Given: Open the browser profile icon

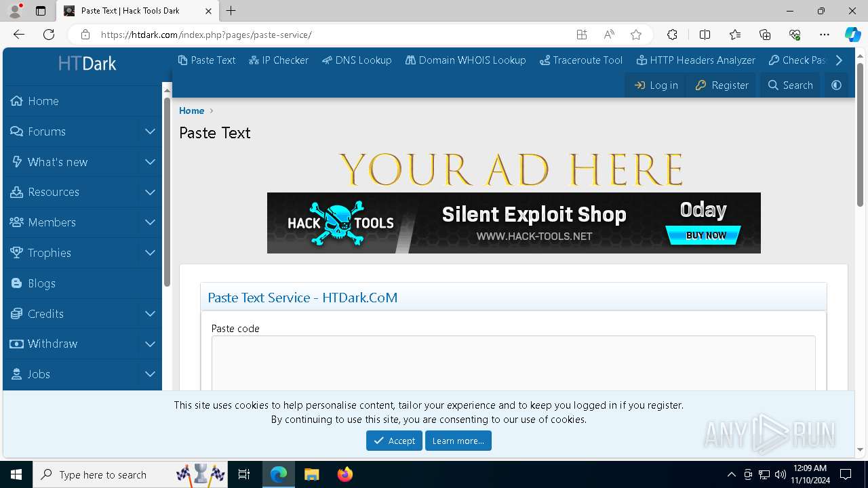Looking at the screenshot, I should (15, 11).
